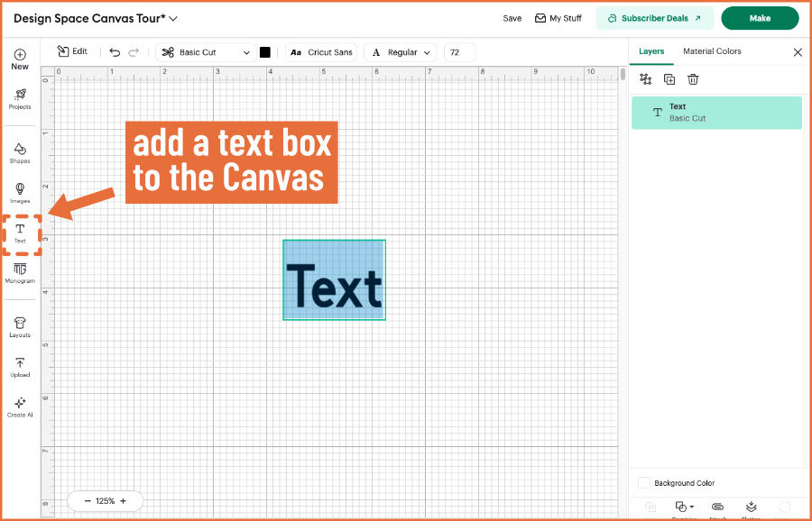812x521 pixels.
Task: Click the Edit toolbar button
Action: point(72,51)
